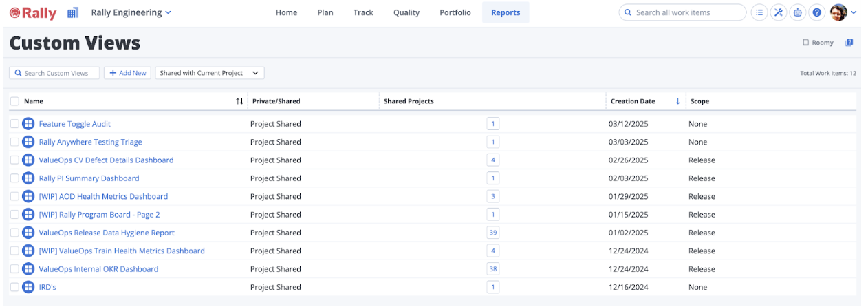
Task: Open the IRD's custom view link
Action: [x=47, y=287]
